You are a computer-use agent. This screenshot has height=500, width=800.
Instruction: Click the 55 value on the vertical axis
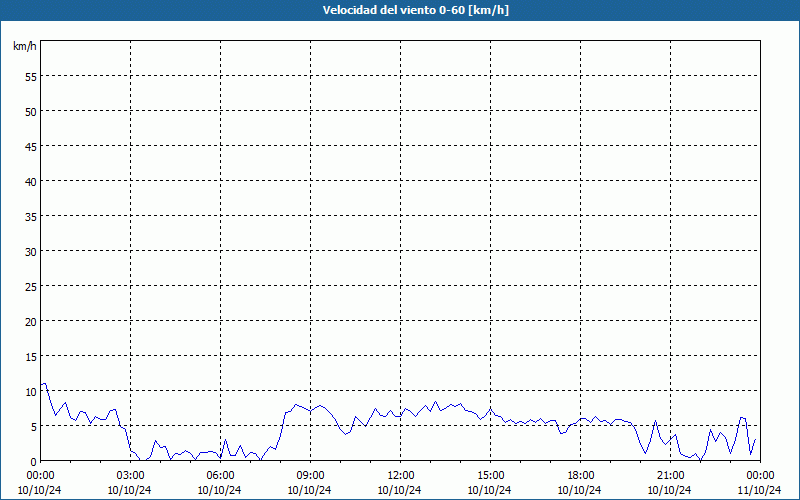[31, 77]
